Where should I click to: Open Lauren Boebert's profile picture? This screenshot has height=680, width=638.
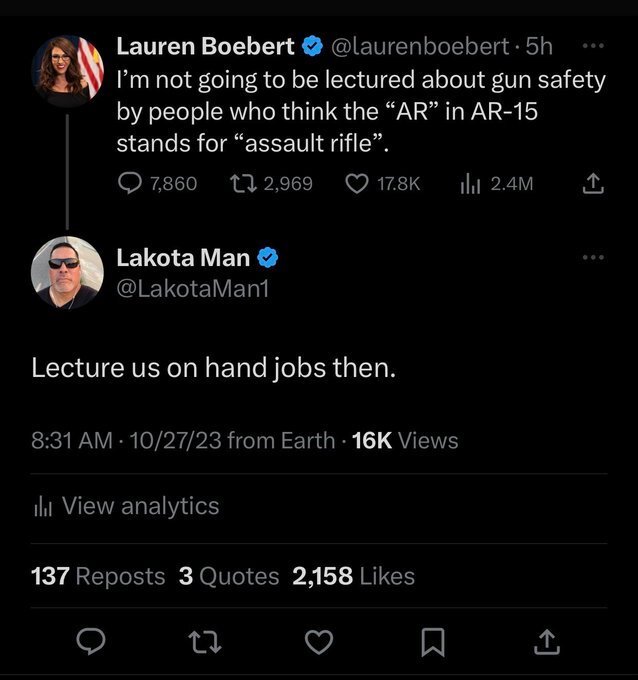(68, 69)
